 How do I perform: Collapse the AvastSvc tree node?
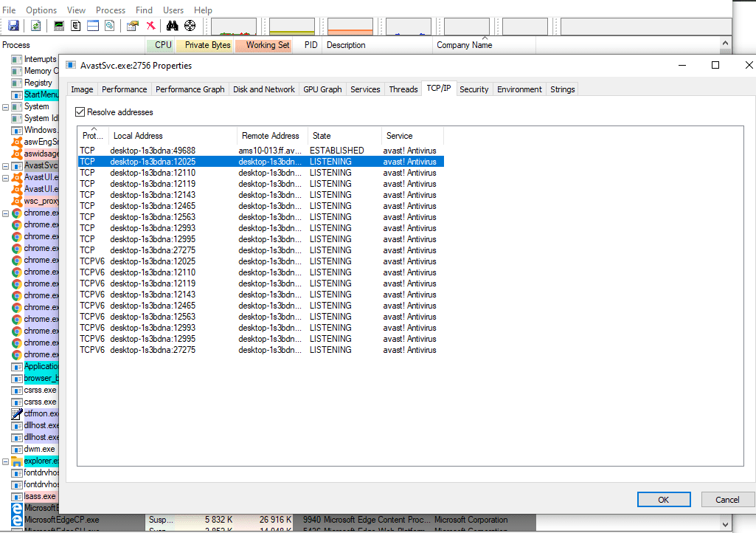point(6,166)
